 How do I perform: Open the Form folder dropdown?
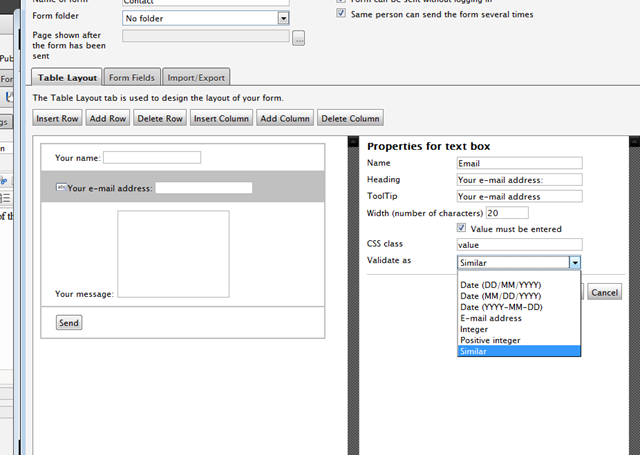(x=283, y=18)
